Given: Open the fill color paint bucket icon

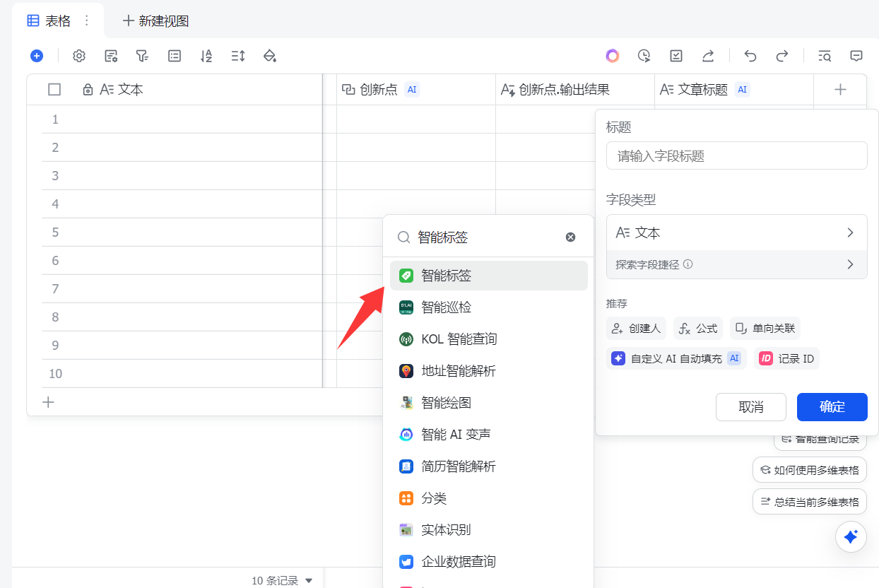Looking at the screenshot, I should pos(269,56).
